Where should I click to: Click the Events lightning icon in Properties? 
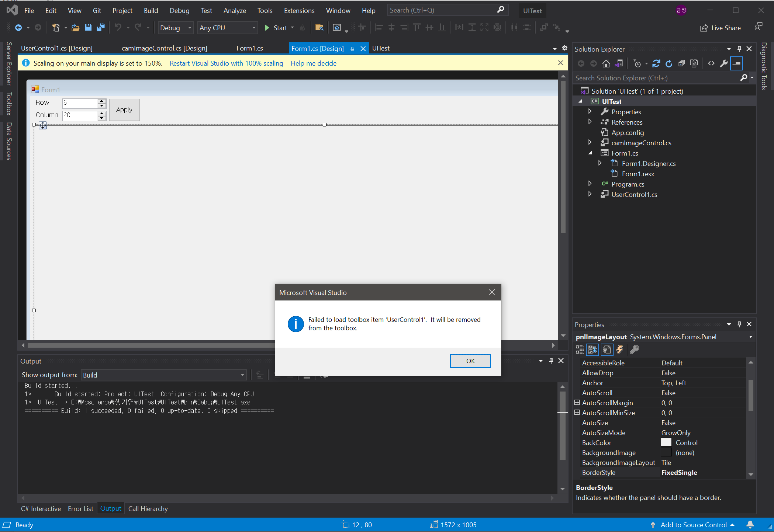pos(620,350)
